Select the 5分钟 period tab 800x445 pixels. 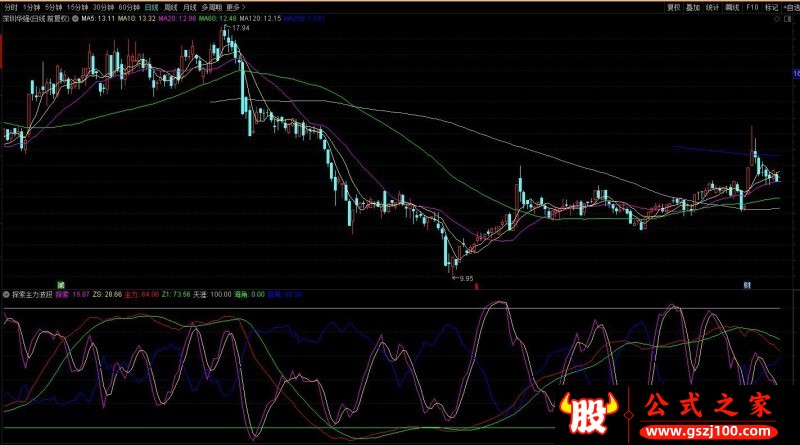(x=53, y=7)
